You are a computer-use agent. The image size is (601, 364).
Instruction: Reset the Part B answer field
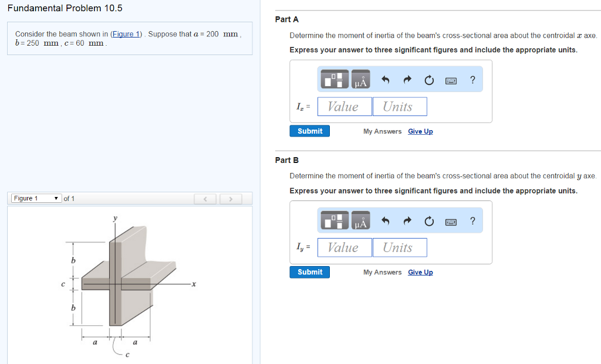[x=429, y=221]
